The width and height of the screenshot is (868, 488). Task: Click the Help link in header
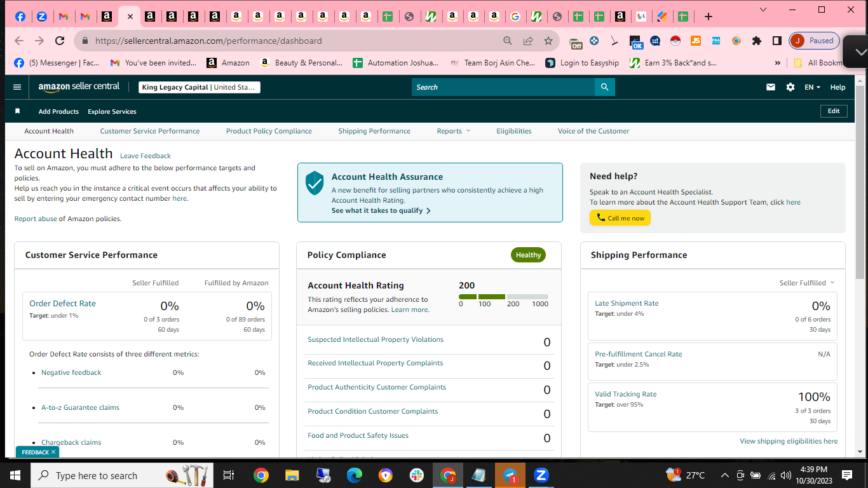[837, 87]
